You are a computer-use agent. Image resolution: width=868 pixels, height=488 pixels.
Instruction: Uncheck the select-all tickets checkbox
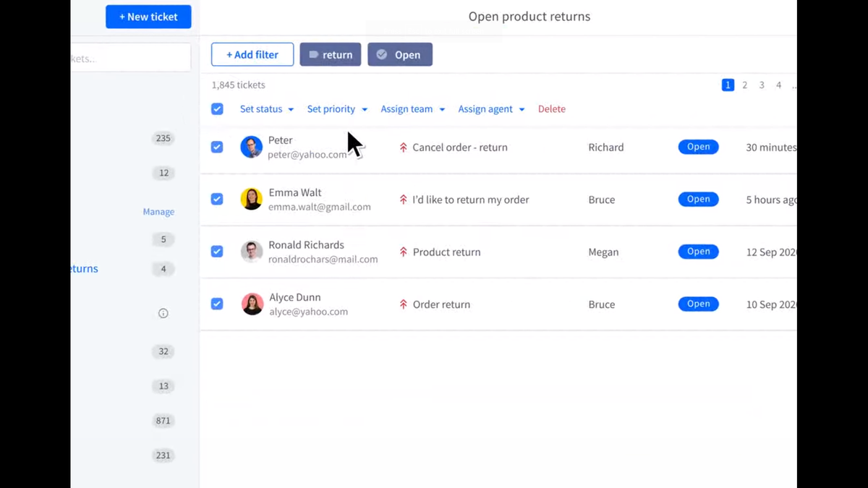pyautogui.click(x=217, y=108)
